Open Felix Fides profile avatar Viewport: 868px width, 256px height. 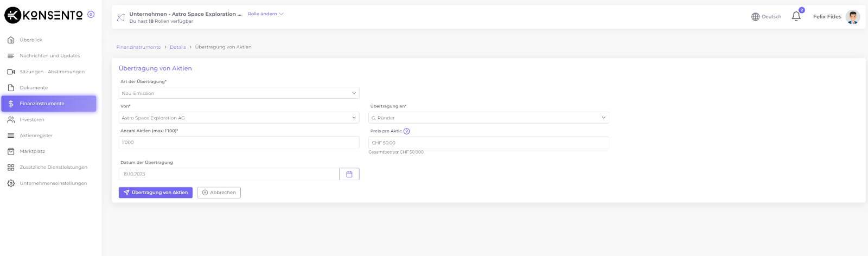tap(853, 17)
